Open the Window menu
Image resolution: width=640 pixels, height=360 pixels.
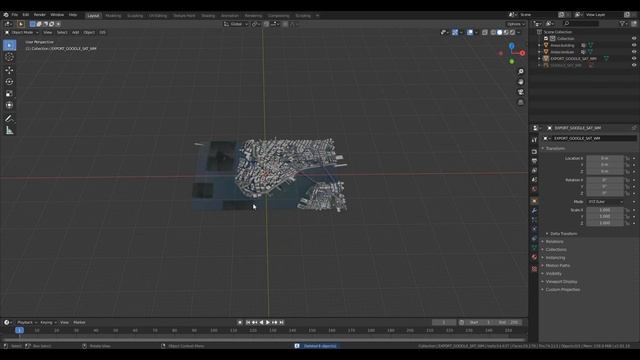[x=57, y=15]
